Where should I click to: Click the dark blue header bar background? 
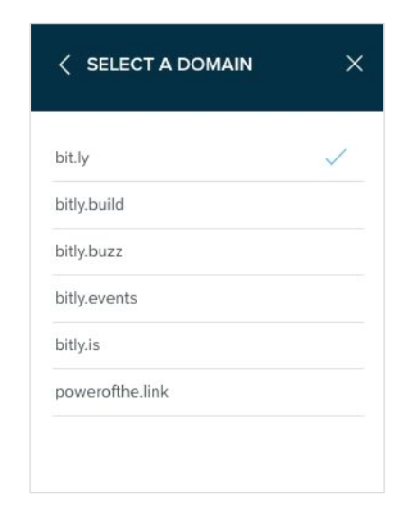point(207,96)
